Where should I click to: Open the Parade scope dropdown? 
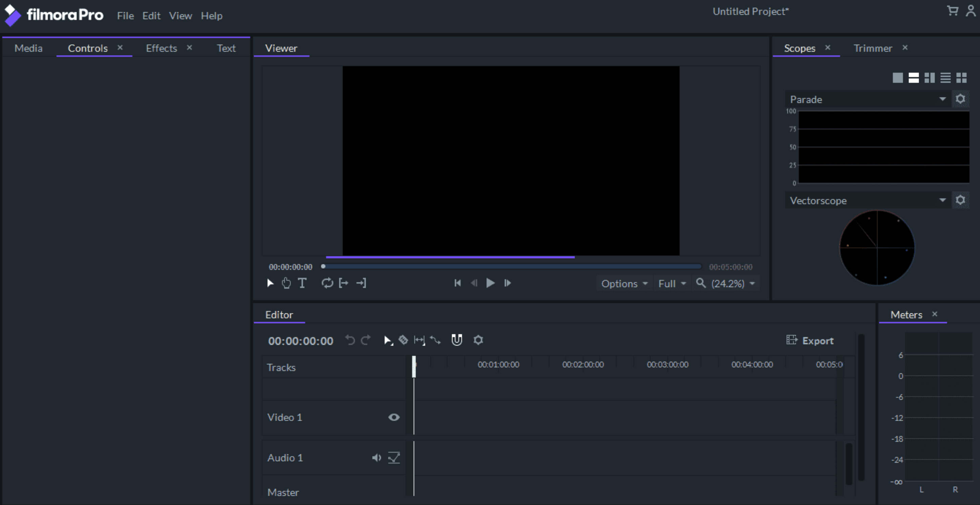[x=868, y=99]
